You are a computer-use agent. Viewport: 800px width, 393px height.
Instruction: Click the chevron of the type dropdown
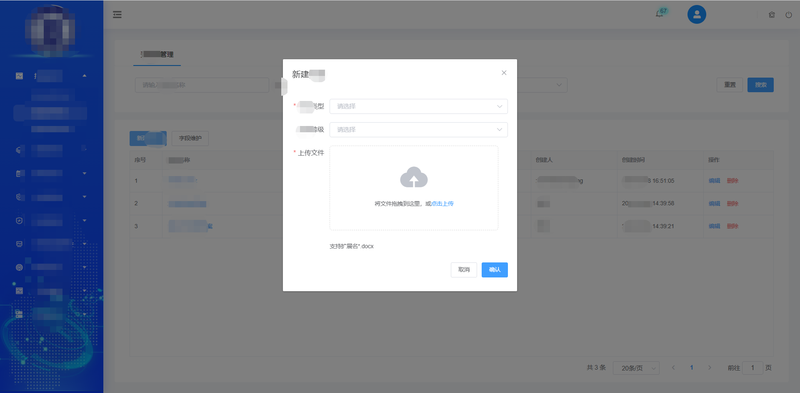(499, 106)
